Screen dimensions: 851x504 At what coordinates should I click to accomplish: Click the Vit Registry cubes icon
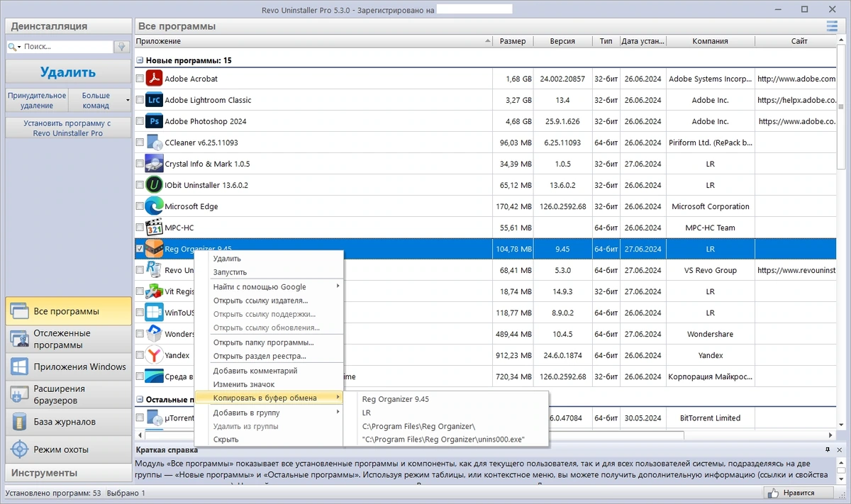tap(154, 291)
